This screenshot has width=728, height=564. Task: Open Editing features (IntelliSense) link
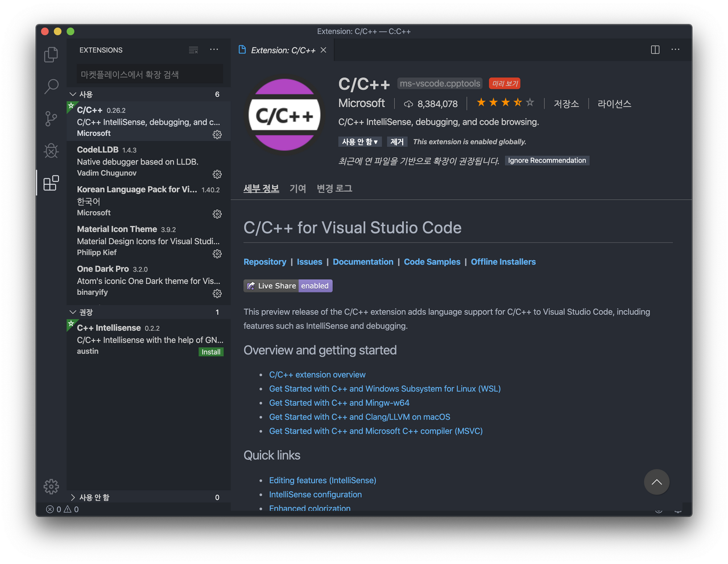click(x=322, y=480)
